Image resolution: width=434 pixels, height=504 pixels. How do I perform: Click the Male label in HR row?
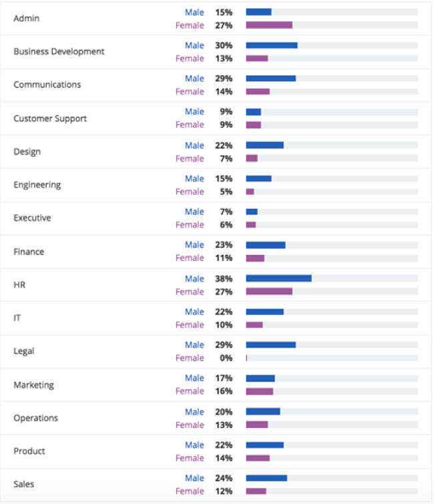(194, 278)
